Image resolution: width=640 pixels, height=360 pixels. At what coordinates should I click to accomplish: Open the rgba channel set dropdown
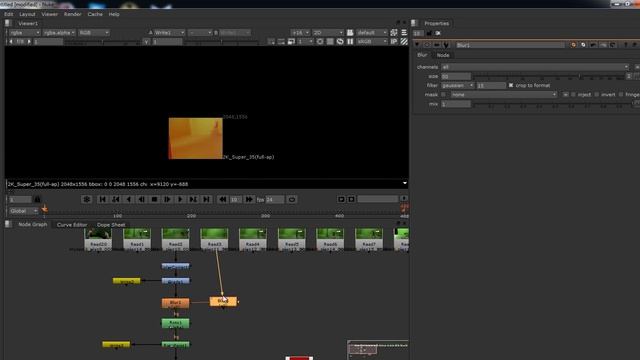24,33
